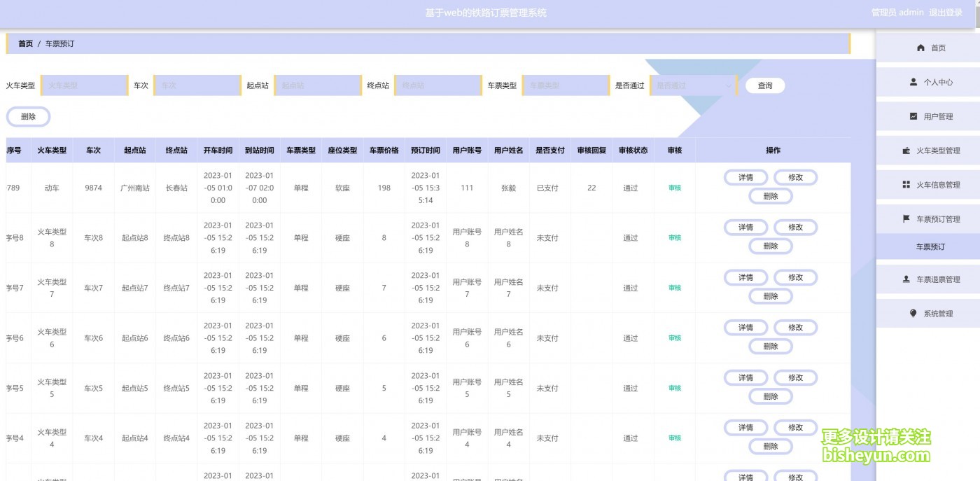Click 详情 for the 车次7 row
Screen dimensions: 980x481
[745, 278]
